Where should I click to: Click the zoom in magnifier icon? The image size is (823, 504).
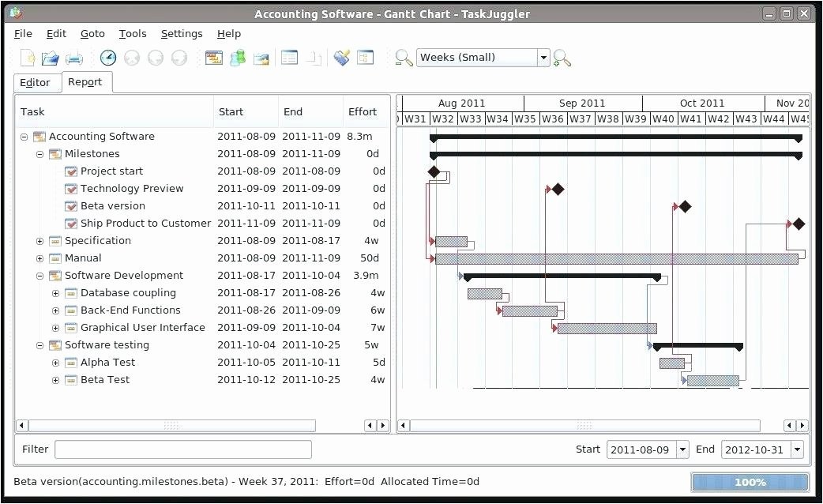pyautogui.click(x=562, y=58)
